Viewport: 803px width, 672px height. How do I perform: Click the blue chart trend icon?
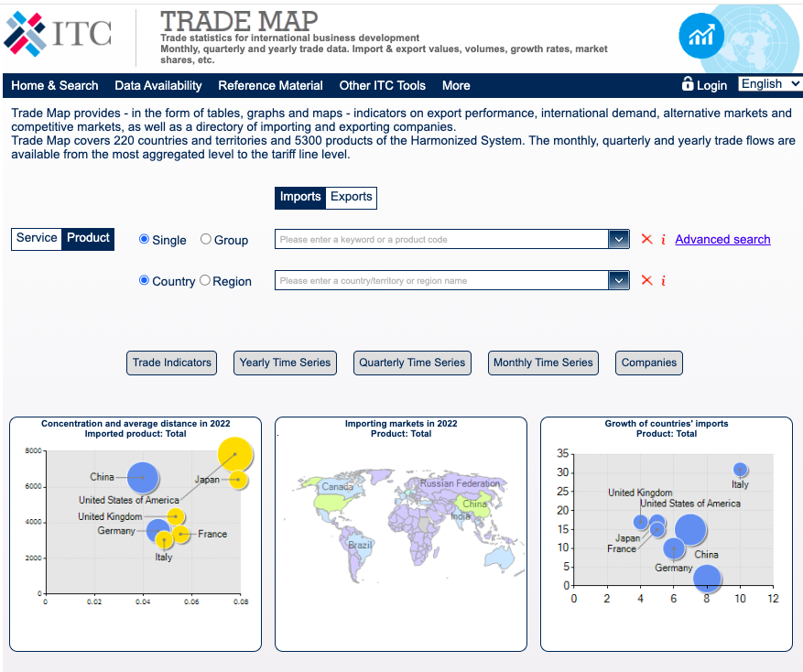click(701, 36)
